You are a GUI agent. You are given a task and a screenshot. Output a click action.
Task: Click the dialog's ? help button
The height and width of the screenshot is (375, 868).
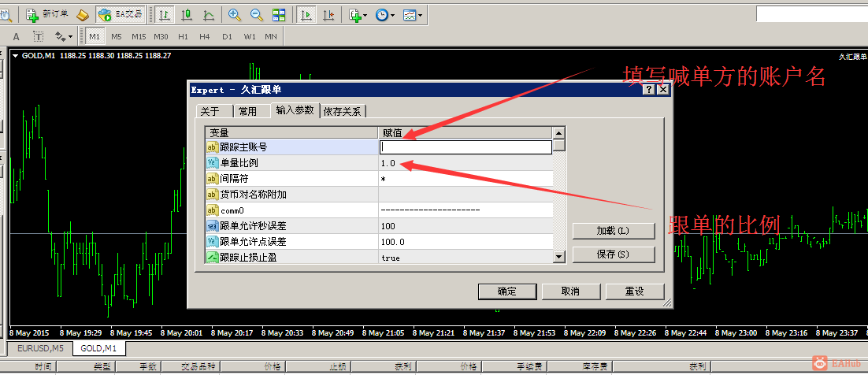tap(649, 90)
